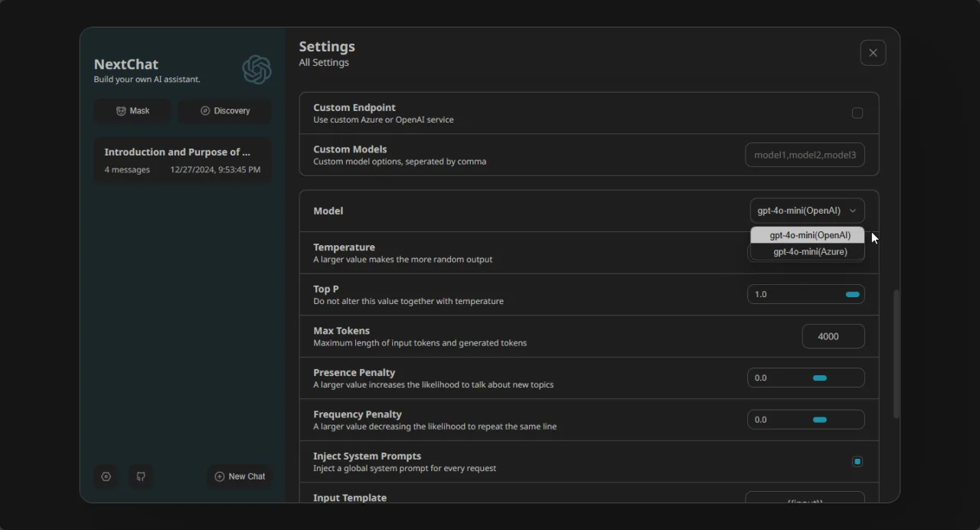Click the Input Template field
980x530 pixels.
(x=805, y=498)
